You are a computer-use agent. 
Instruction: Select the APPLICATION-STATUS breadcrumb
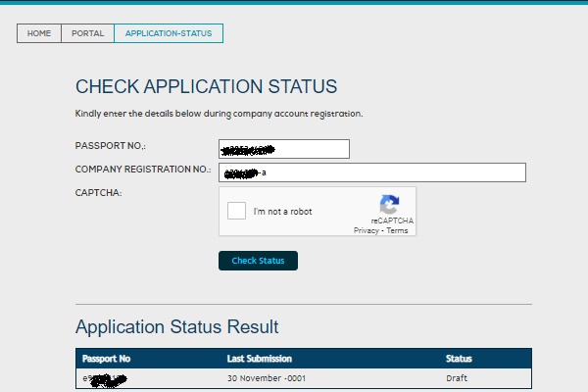tap(169, 33)
